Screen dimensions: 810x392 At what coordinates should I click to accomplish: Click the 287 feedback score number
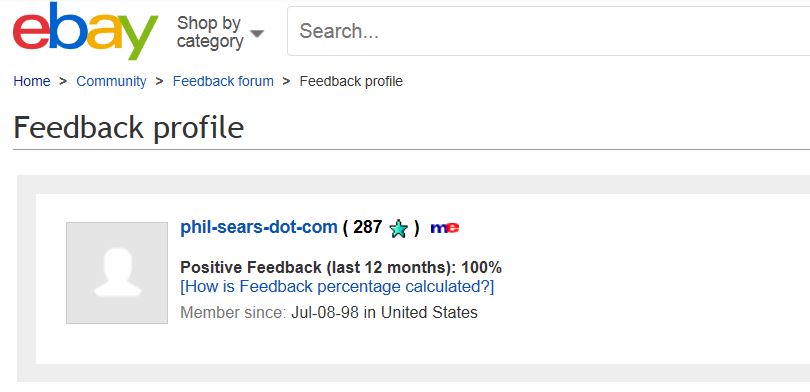tap(368, 227)
